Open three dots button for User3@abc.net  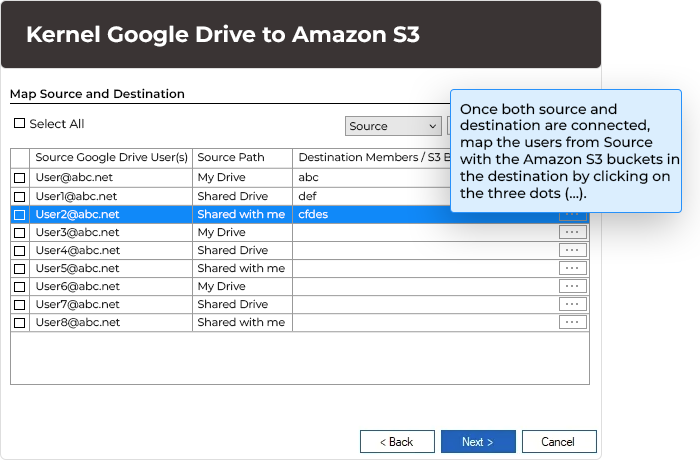[572, 232]
